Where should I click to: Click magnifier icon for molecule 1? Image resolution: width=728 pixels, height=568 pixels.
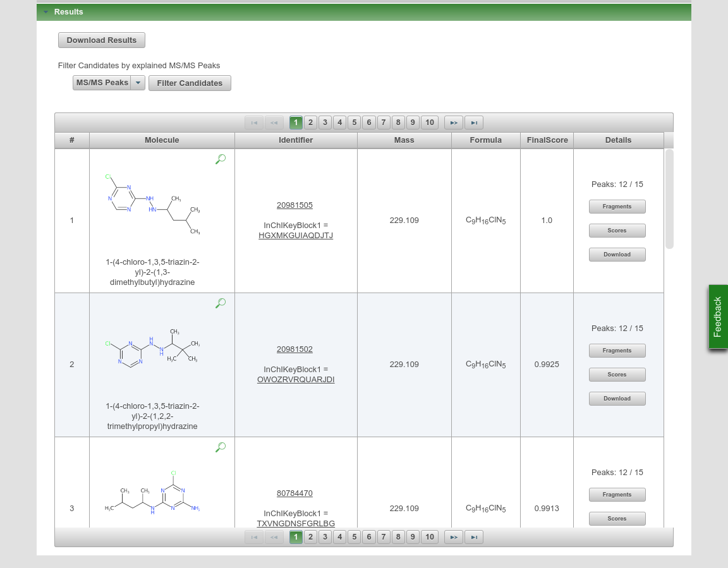click(x=221, y=159)
